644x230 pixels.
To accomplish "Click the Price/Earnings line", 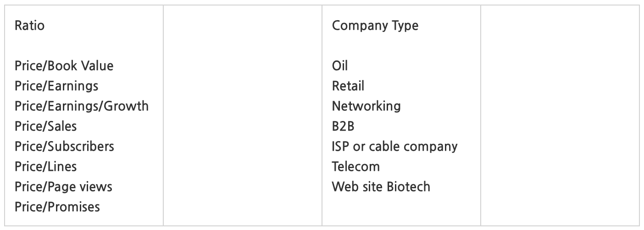I will pyautogui.click(x=56, y=86).
